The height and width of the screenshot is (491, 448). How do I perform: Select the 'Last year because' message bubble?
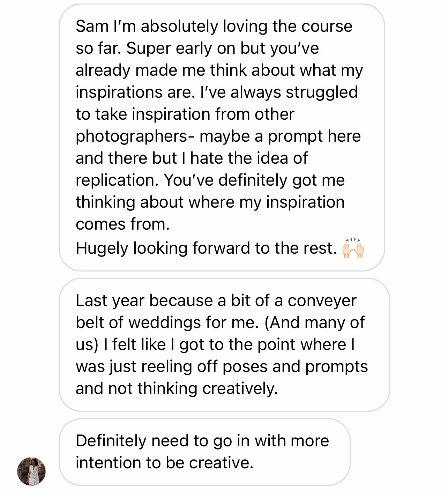click(224, 344)
